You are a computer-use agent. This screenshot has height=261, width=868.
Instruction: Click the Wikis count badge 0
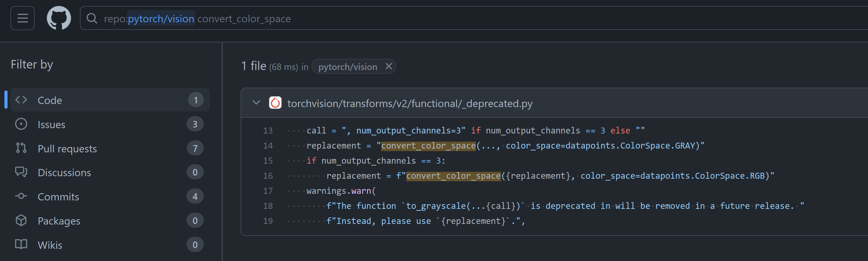195,245
